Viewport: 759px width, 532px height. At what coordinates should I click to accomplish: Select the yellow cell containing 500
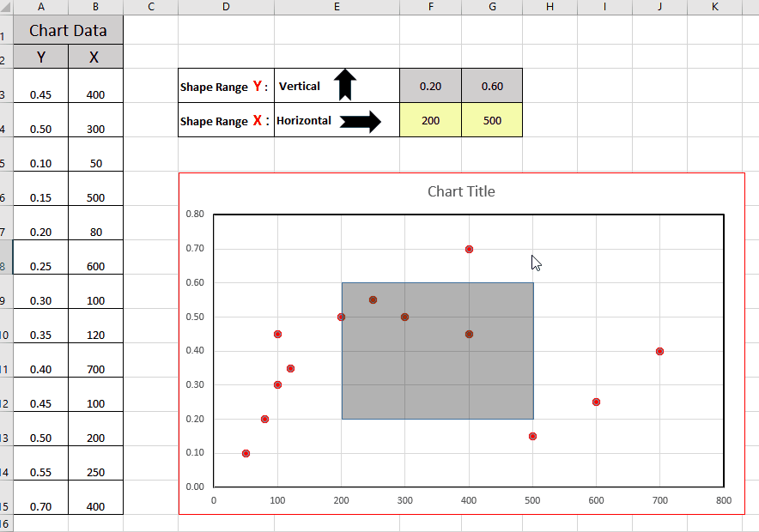click(x=492, y=121)
